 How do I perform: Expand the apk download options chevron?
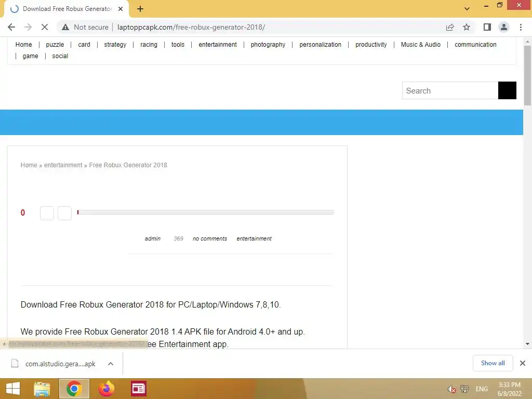click(x=111, y=364)
